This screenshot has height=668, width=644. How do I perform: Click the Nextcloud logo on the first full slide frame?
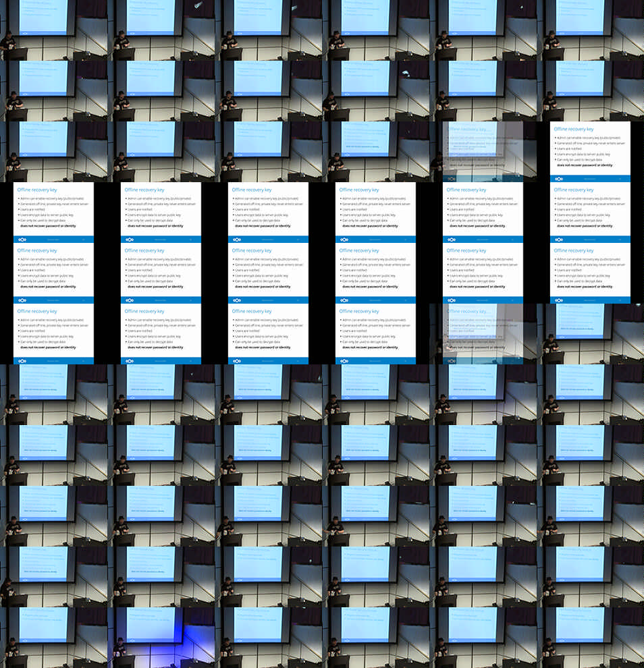click(559, 179)
